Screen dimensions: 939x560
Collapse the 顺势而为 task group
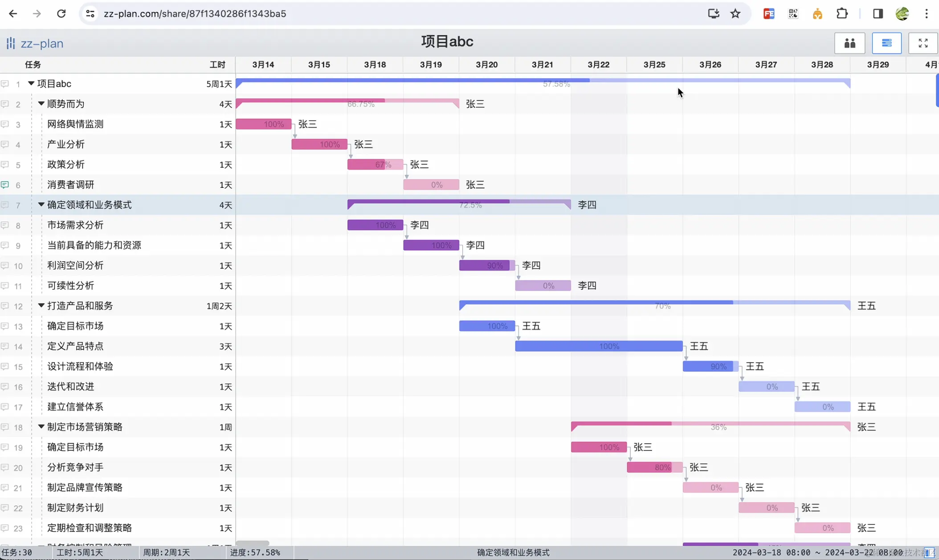point(41,104)
